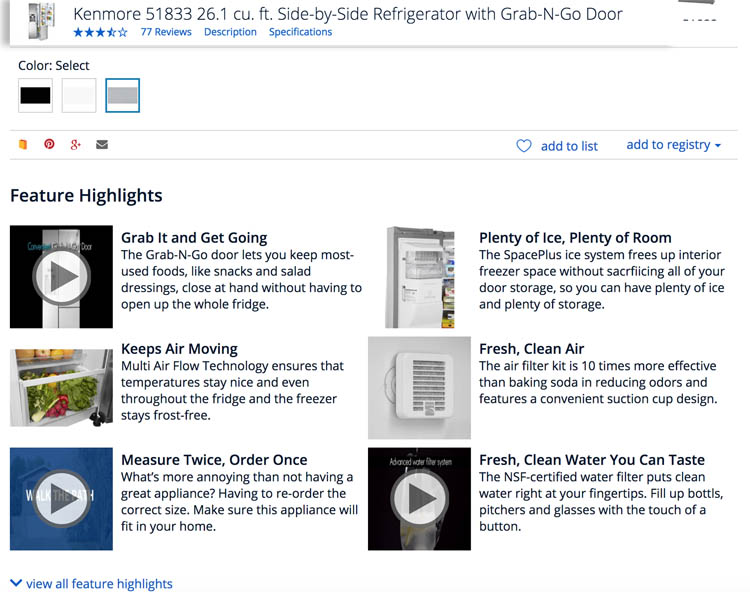Open the fridge crisper vegetables image
The width and height of the screenshot is (750, 592).
pyautogui.click(x=61, y=387)
